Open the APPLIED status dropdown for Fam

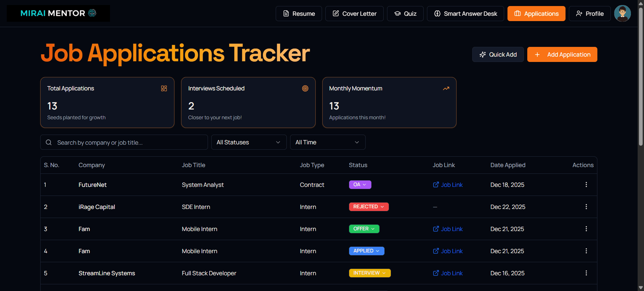point(367,251)
